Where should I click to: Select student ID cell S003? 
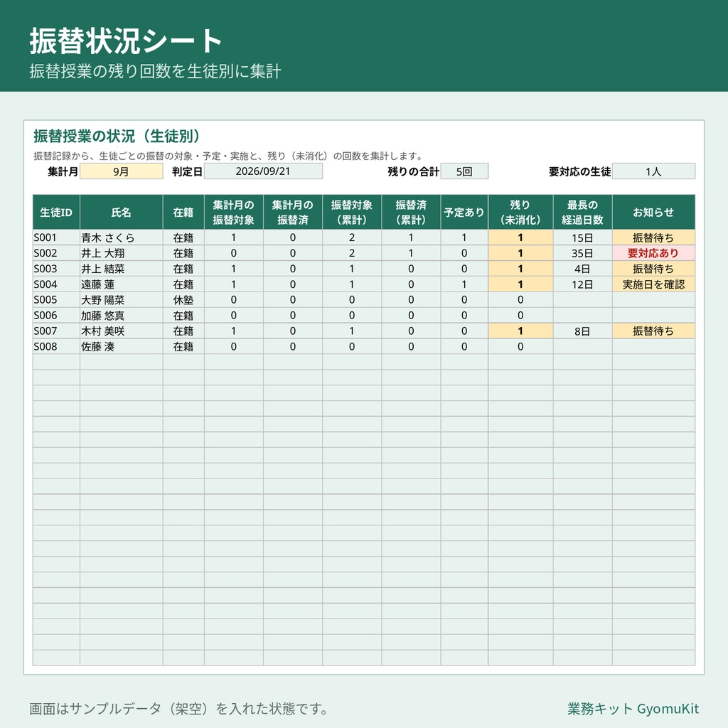tap(56, 269)
